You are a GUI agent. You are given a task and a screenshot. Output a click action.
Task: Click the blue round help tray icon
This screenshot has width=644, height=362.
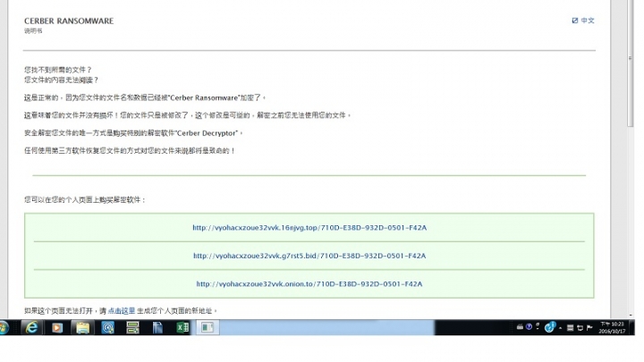[x=529, y=327]
